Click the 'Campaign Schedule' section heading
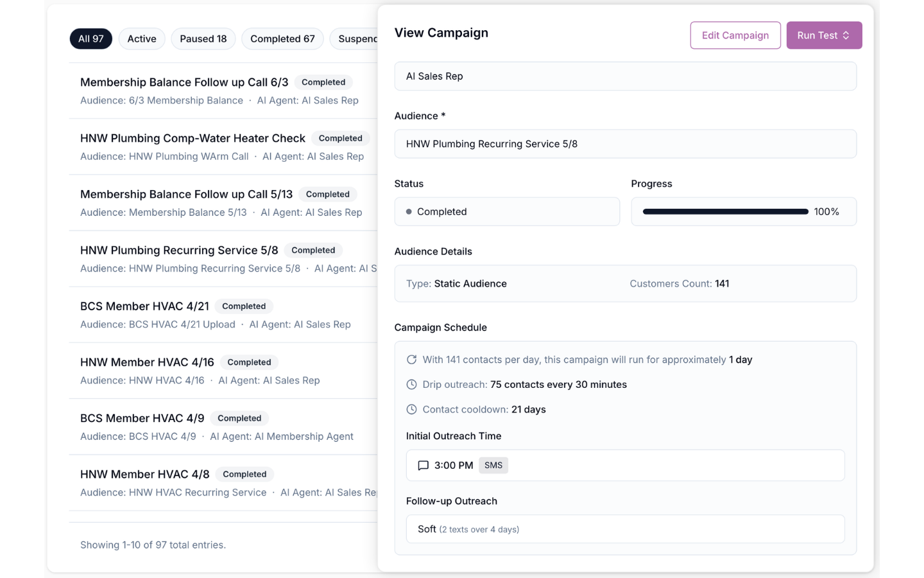This screenshot has height=578, width=924. (x=441, y=328)
